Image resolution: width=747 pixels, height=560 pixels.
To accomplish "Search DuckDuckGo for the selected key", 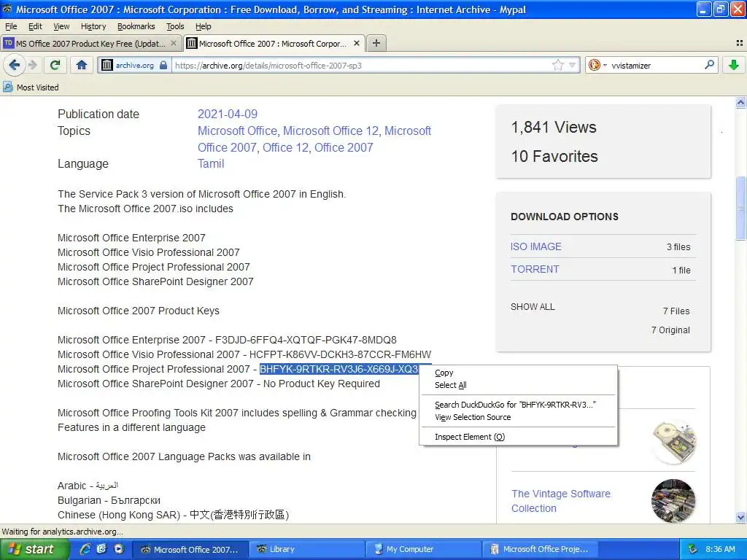I will 519,405.
